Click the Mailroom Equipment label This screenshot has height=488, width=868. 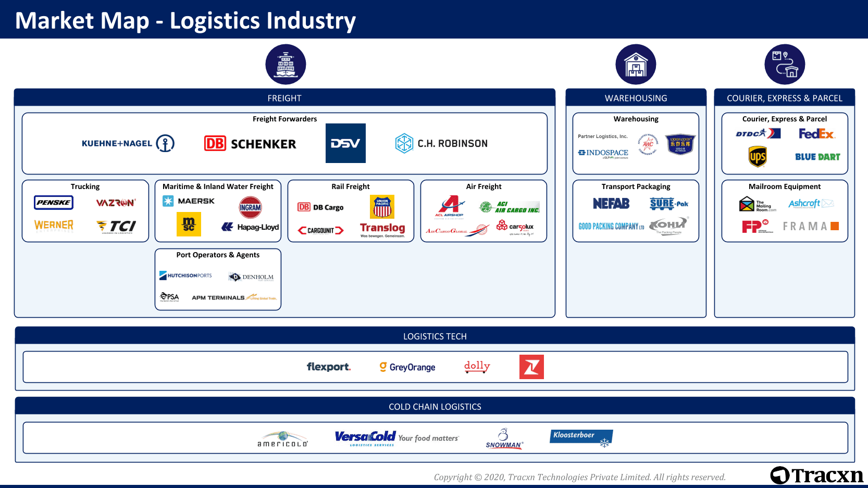coord(784,186)
